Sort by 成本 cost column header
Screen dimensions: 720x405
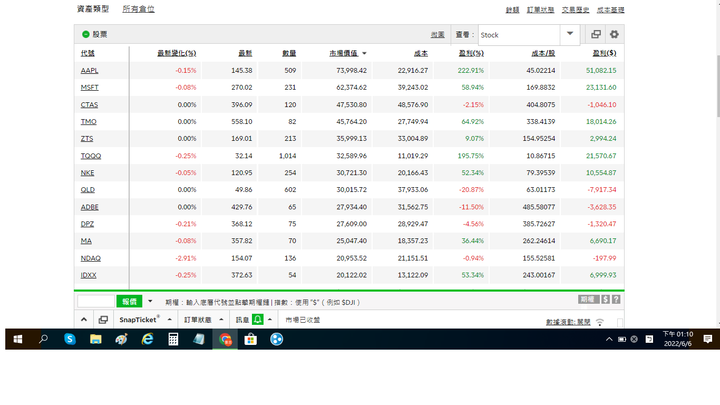pos(421,53)
